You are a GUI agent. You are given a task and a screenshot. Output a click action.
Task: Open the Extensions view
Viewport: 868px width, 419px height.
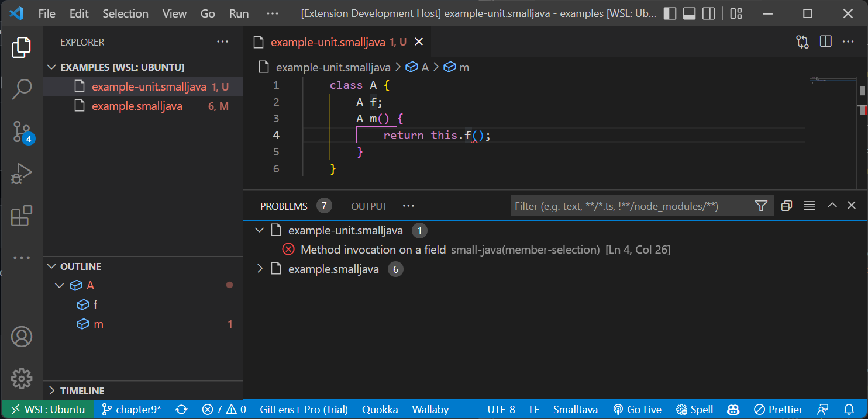click(x=21, y=216)
